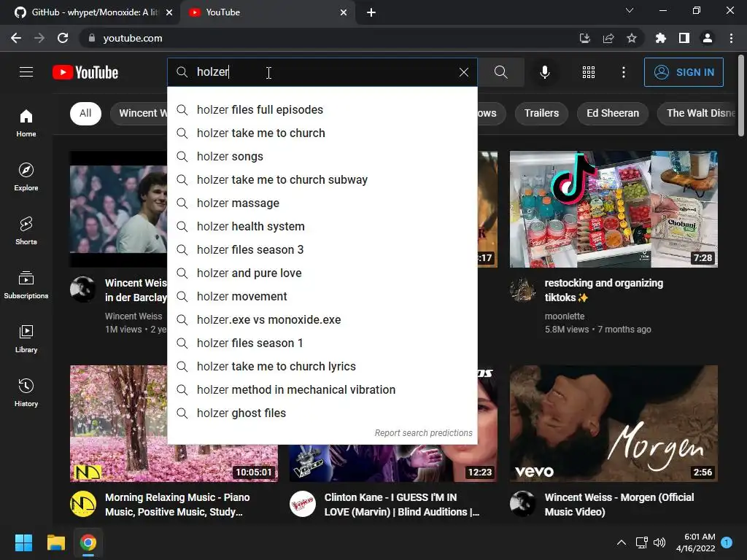Screen dimensions: 747x560
Task: Click Chrome icon in the taskbar
Action: point(88,542)
